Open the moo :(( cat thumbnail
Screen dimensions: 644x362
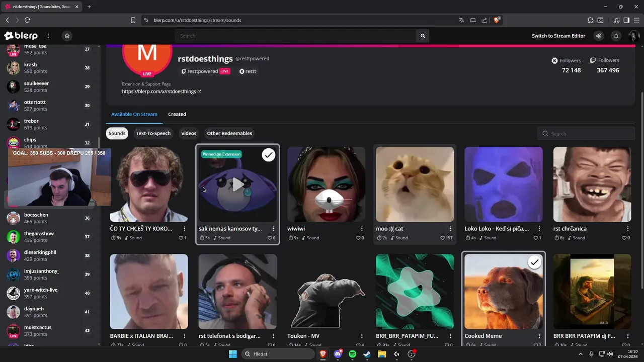coord(415,185)
